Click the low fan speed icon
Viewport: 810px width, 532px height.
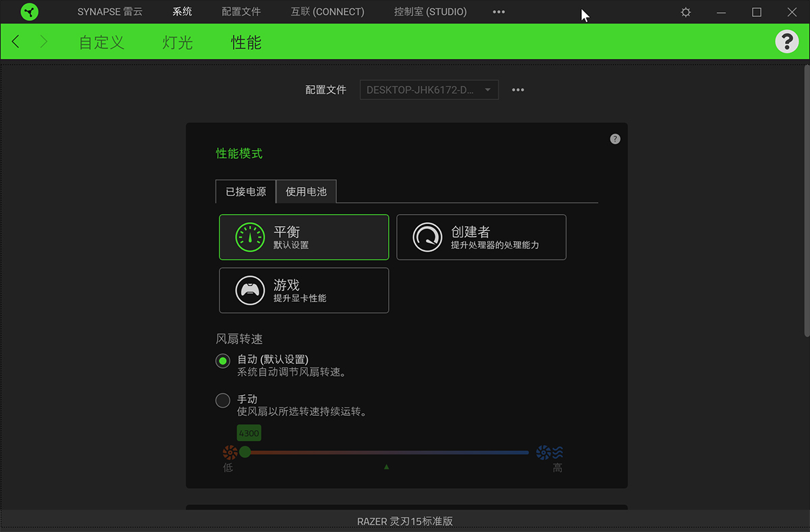(229, 452)
